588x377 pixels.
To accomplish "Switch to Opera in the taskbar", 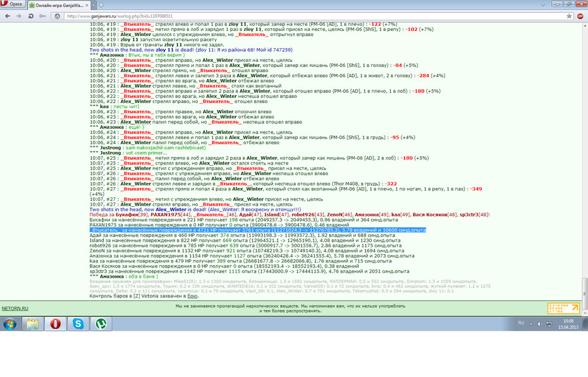I will 56,324.
